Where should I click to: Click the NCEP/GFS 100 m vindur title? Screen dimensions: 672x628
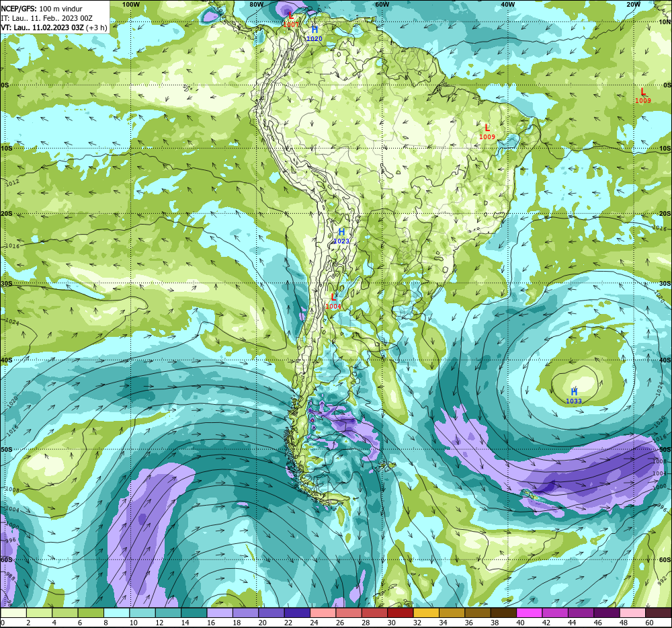pyautogui.click(x=42, y=9)
